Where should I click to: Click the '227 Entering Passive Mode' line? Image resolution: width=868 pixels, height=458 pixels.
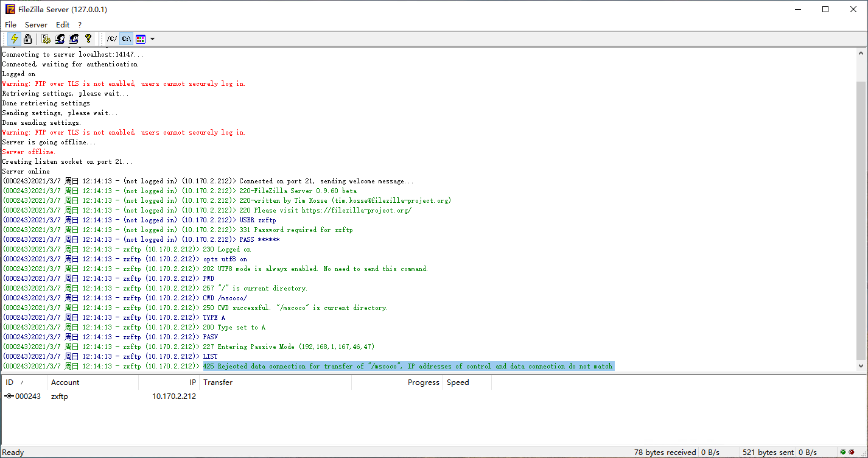coord(188,347)
